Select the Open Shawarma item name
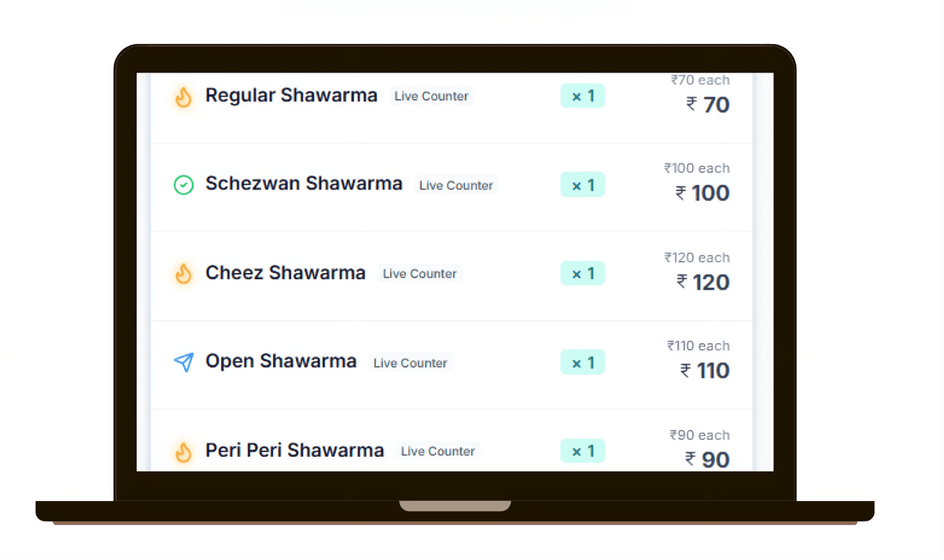This screenshot has height=560, width=944. point(281,361)
